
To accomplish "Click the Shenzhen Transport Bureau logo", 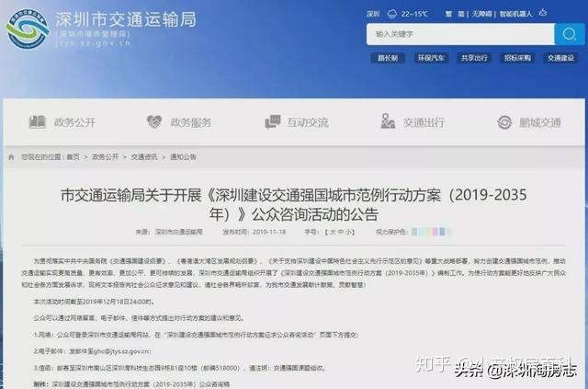I will pyautogui.click(x=28, y=29).
